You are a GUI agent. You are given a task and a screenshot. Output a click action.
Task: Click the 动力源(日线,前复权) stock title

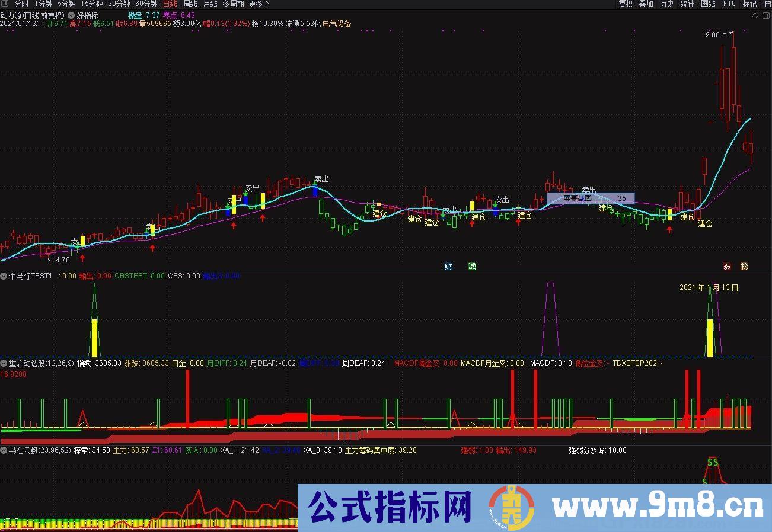pos(33,15)
